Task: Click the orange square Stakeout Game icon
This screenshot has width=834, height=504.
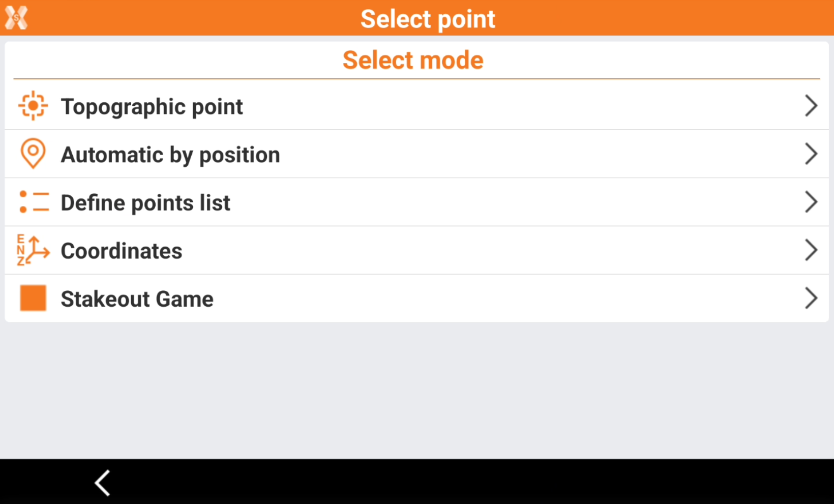Action: click(x=33, y=298)
